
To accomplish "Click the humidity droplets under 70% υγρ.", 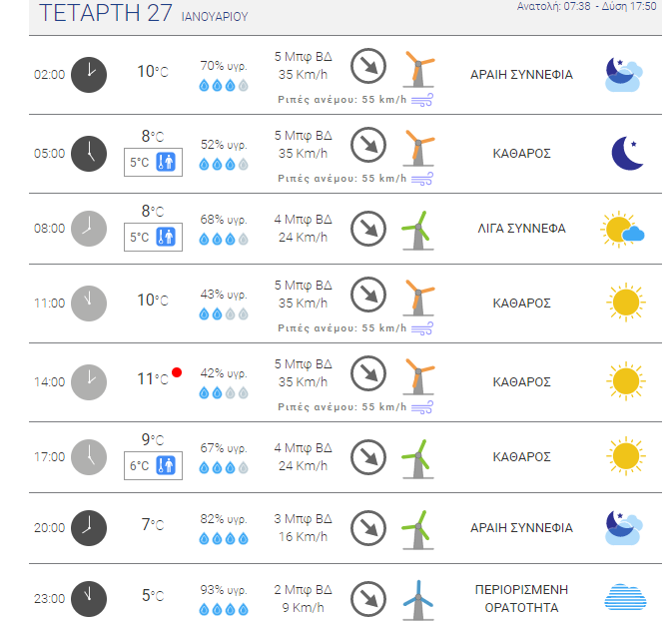I will (224, 86).
